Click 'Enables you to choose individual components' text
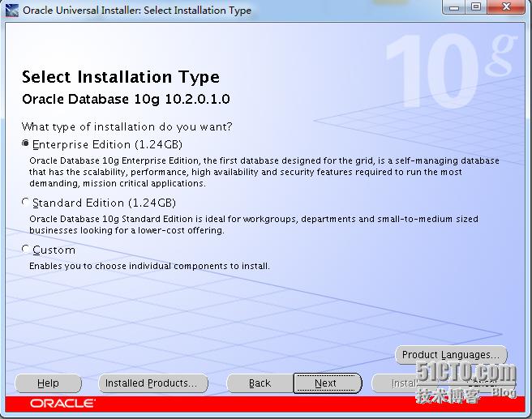Image resolution: width=532 pixels, height=419 pixels. coord(149,266)
